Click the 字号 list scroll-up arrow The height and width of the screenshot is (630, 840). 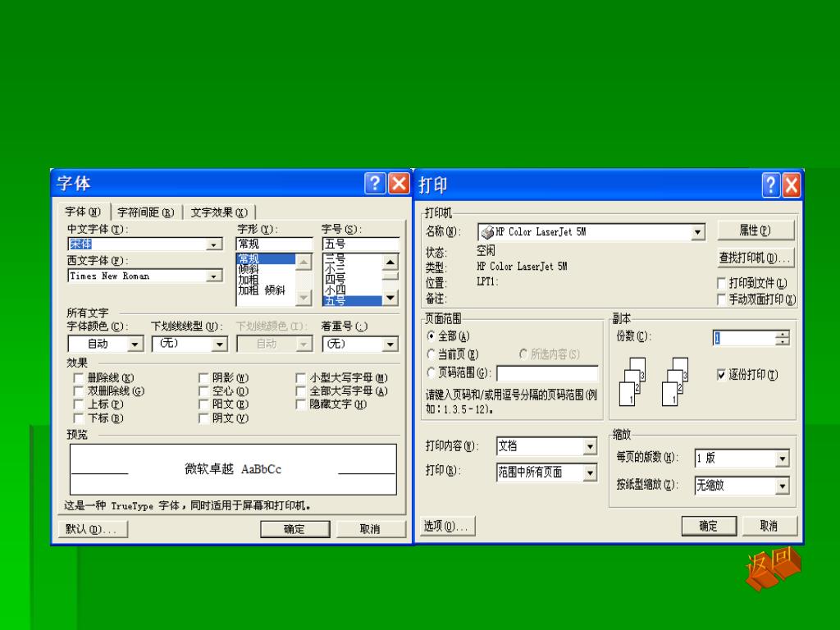[390, 262]
